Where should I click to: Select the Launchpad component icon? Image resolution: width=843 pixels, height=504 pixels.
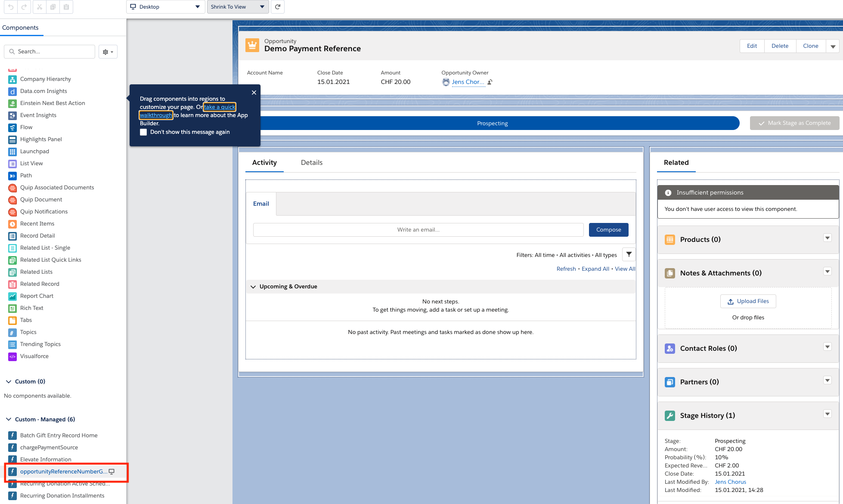[12, 152]
